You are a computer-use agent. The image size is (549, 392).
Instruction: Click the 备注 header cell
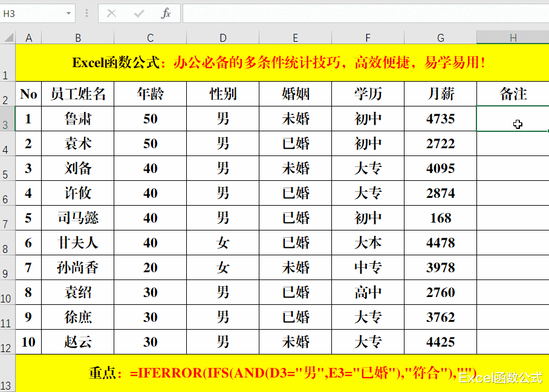(x=513, y=94)
